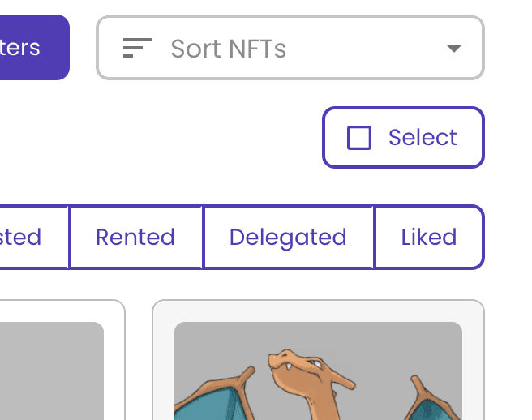Open the Sort NFTs combo box
532x420 pixels.
[x=290, y=48]
